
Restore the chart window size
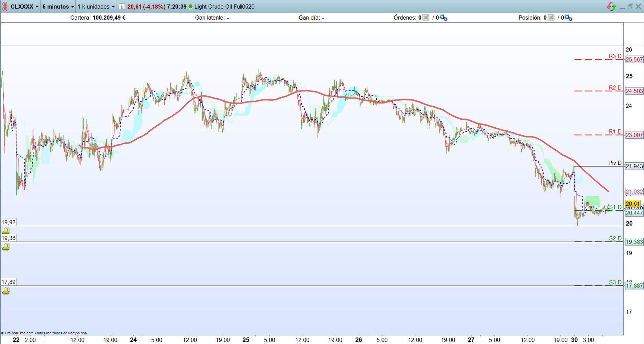pyautogui.click(x=630, y=7)
